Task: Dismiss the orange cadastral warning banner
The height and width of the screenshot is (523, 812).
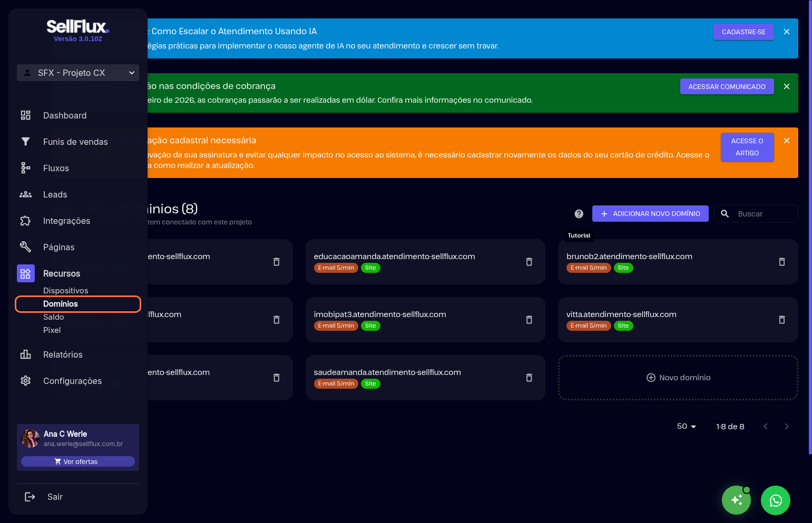Action: point(786,141)
